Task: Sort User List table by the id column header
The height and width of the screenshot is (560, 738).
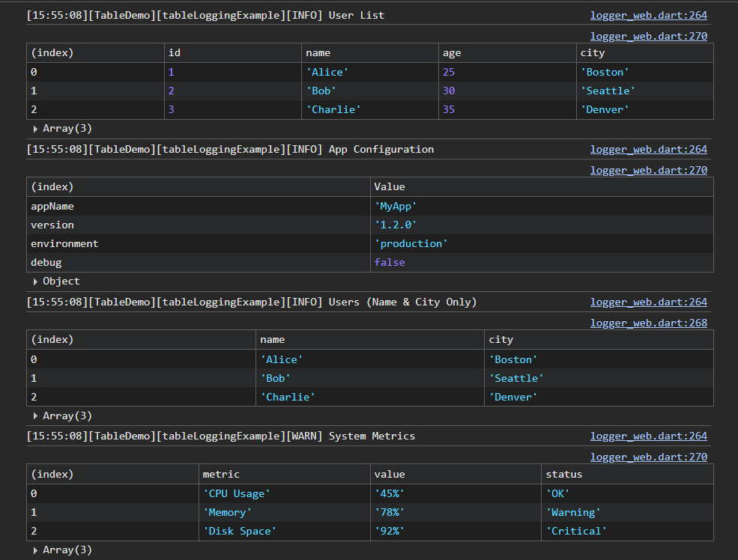Action: tap(232, 52)
